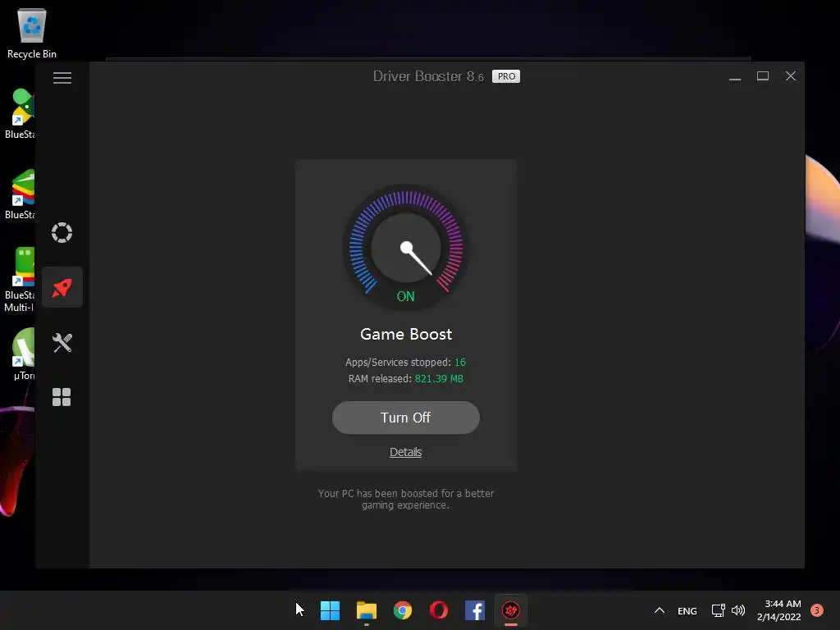Open the Scan section circle icon
The width and height of the screenshot is (840, 630).
tap(62, 232)
